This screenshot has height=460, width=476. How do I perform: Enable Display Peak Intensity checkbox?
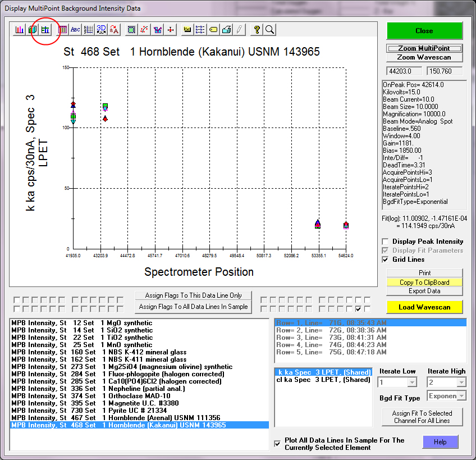click(x=386, y=242)
